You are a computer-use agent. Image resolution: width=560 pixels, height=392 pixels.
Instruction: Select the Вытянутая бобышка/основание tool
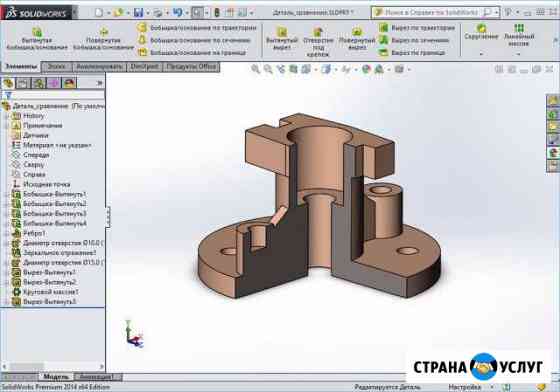point(37,39)
